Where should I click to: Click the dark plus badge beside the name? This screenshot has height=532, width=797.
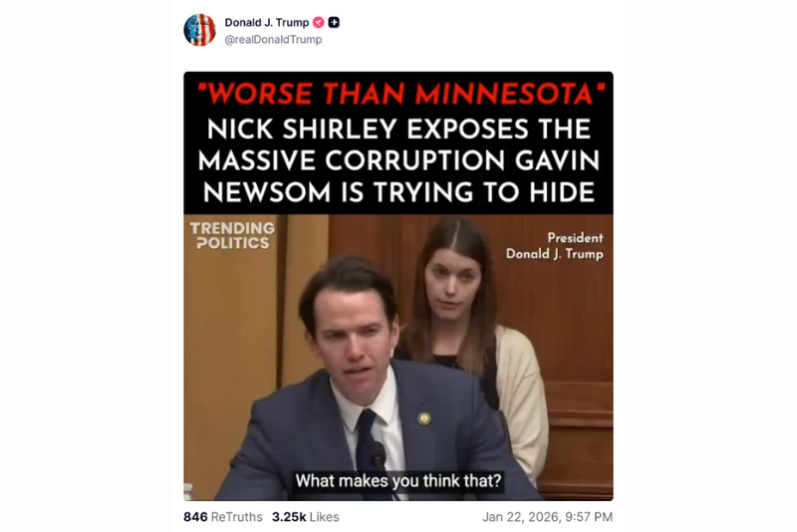[x=334, y=22]
